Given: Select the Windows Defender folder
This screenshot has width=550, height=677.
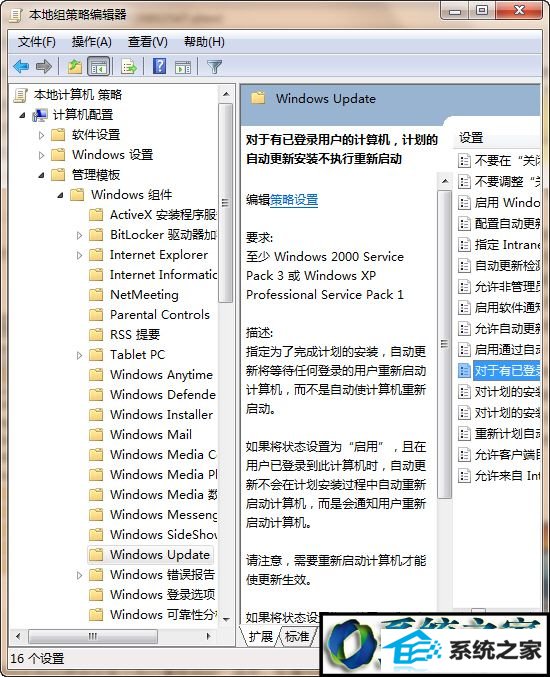Looking at the screenshot, I should click(162, 394).
